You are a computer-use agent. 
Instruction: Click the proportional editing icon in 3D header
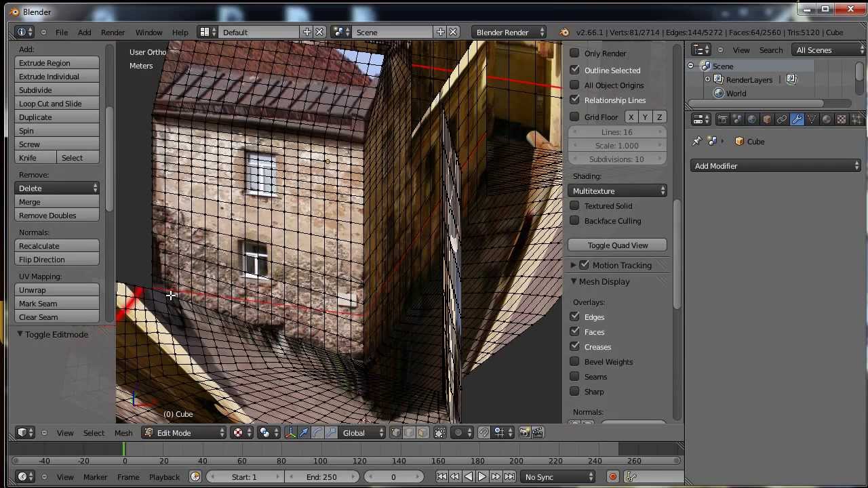(x=458, y=433)
